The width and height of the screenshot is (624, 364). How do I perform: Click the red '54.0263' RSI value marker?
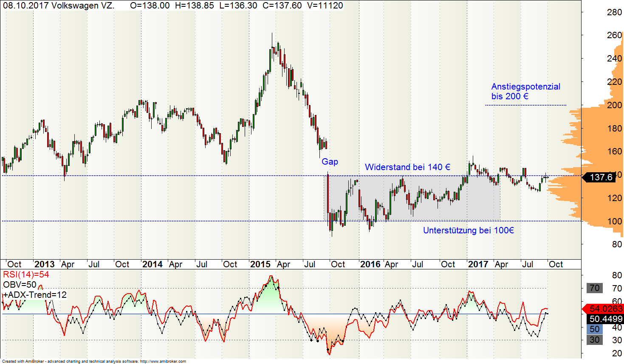click(603, 309)
